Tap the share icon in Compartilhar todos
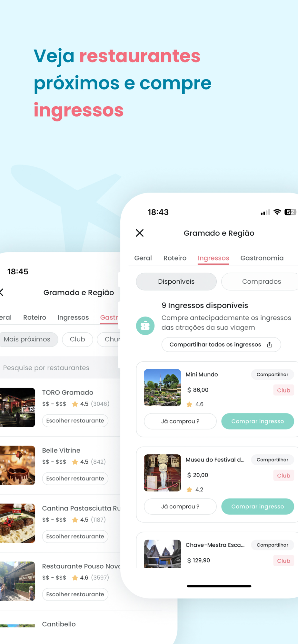 (270, 345)
